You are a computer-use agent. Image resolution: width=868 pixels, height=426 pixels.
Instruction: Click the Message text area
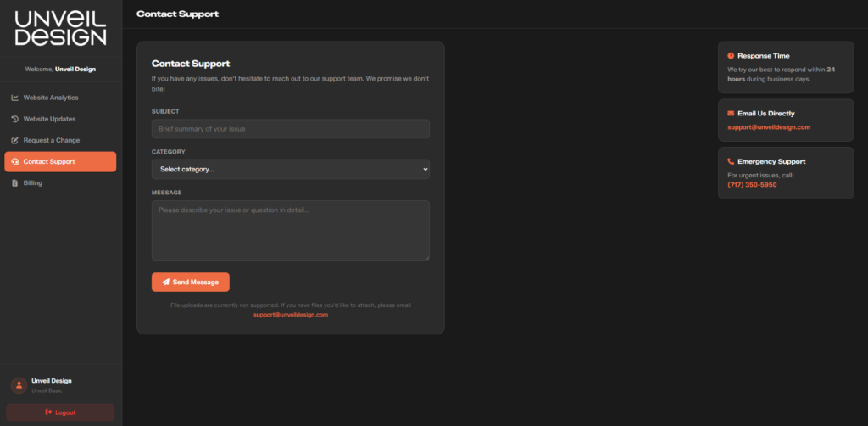291,231
